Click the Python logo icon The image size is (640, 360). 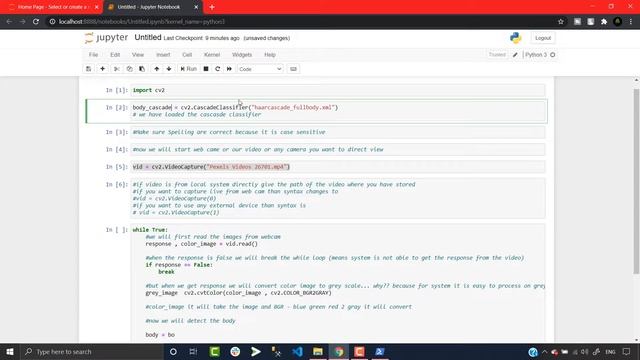coord(516,38)
